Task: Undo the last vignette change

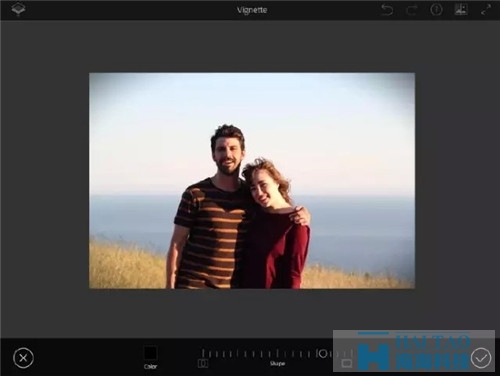Action: pyautogui.click(x=387, y=10)
